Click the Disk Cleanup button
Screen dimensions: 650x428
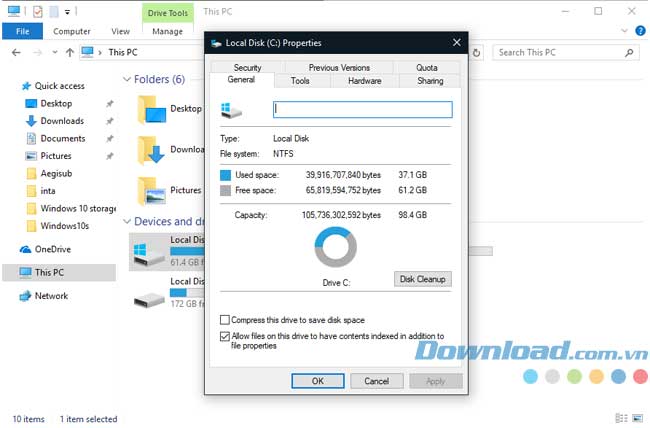click(x=422, y=279)
